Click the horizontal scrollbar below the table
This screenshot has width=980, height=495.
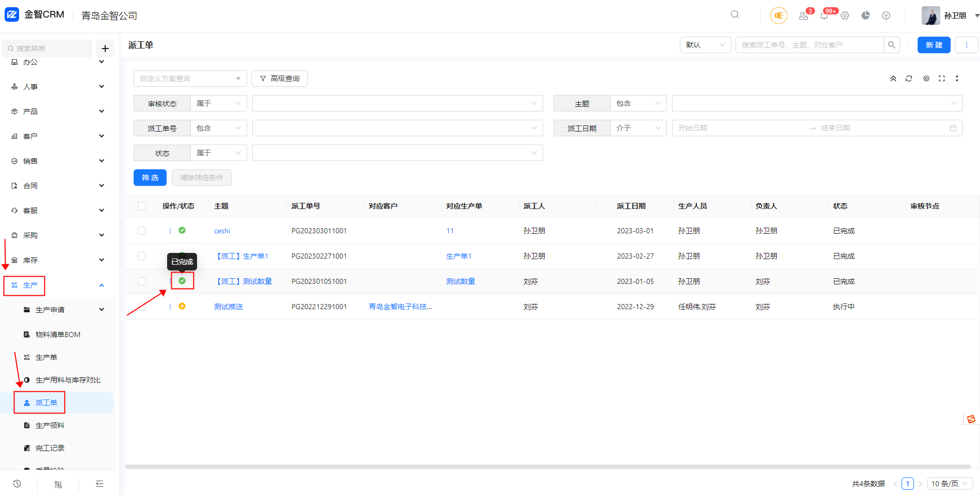(x=548, y=467)
